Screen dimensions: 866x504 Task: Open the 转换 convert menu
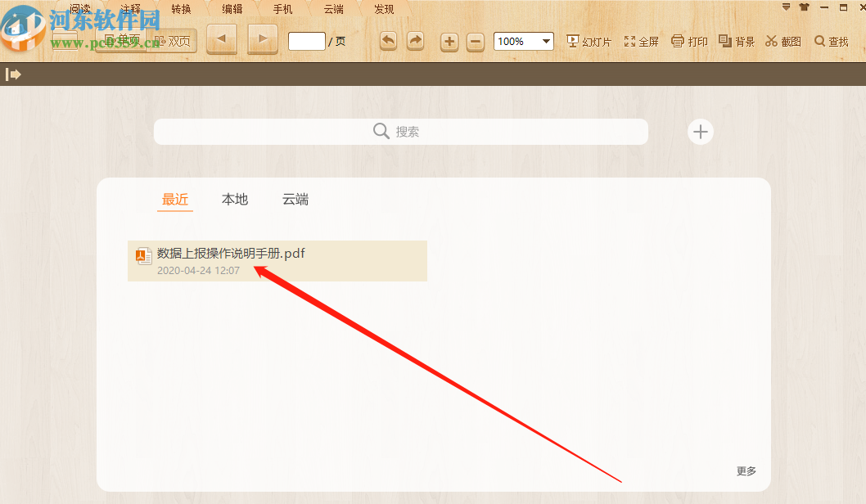181,8
